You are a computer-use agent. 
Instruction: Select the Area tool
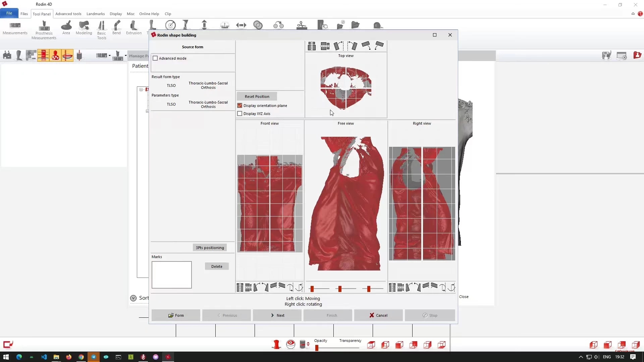click(x=66, y=28)
